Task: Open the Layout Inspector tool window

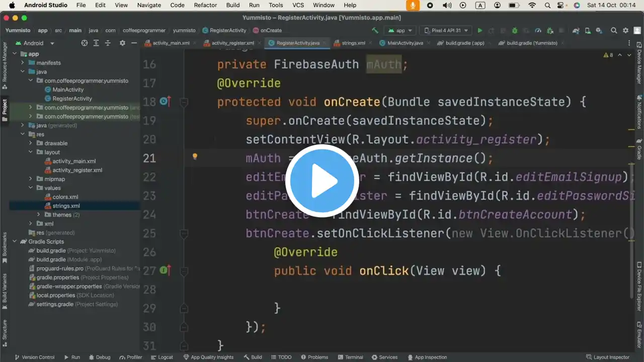Action: pyautogui.click(x=607, y=357)
